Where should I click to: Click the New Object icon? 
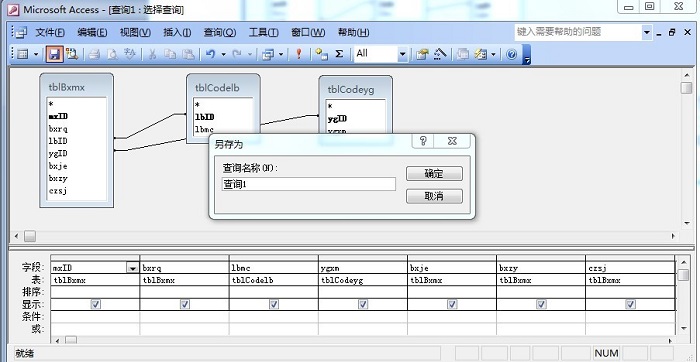point(480,54)
